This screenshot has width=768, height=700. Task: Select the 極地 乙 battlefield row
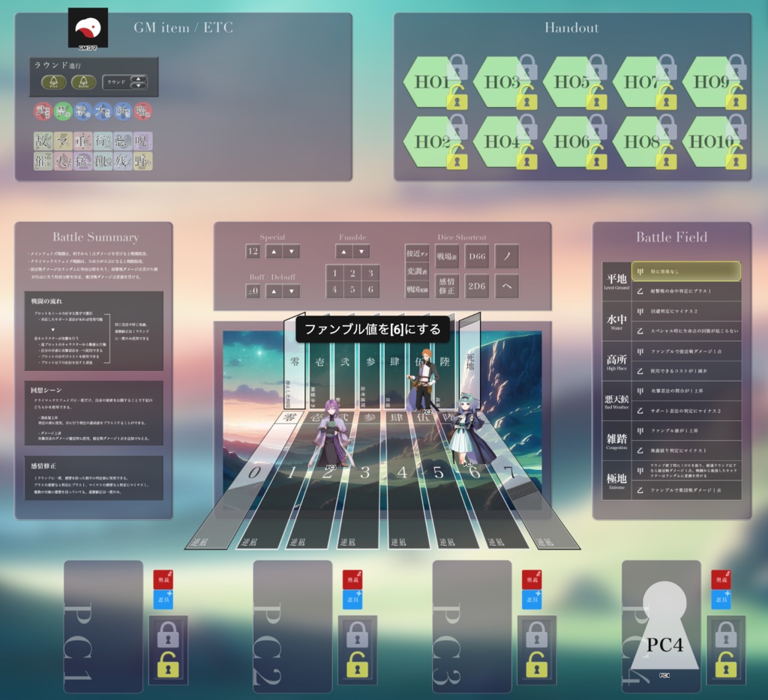click(686, 490)
